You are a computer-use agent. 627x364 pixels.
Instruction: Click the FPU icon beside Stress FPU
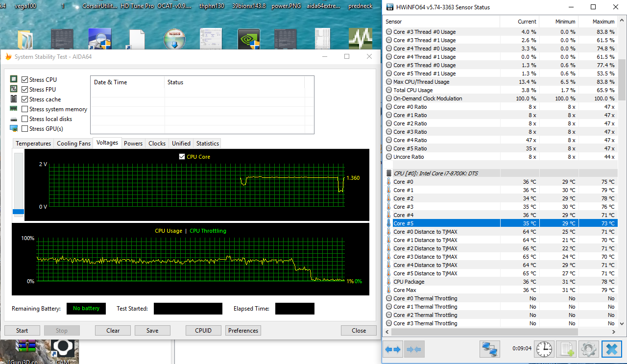coord(14,89)
